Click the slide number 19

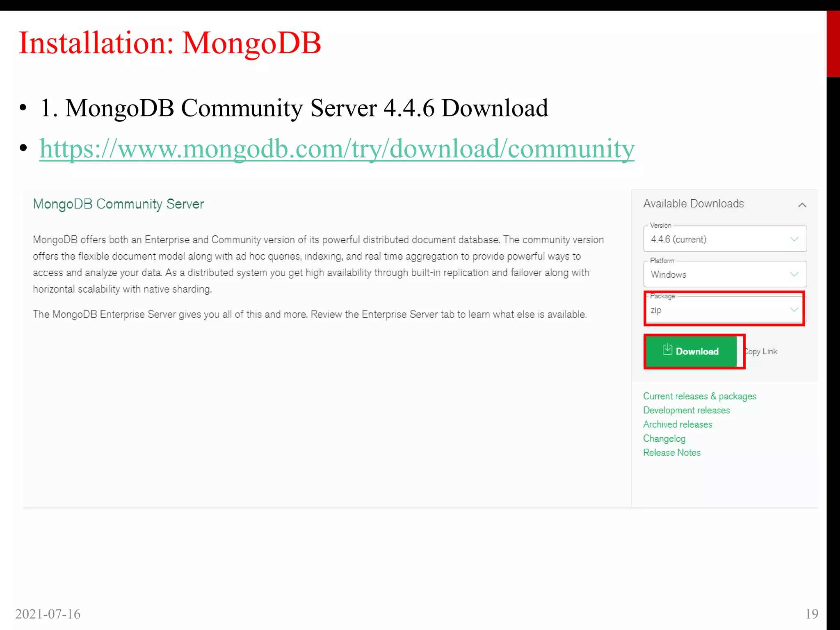812,614
